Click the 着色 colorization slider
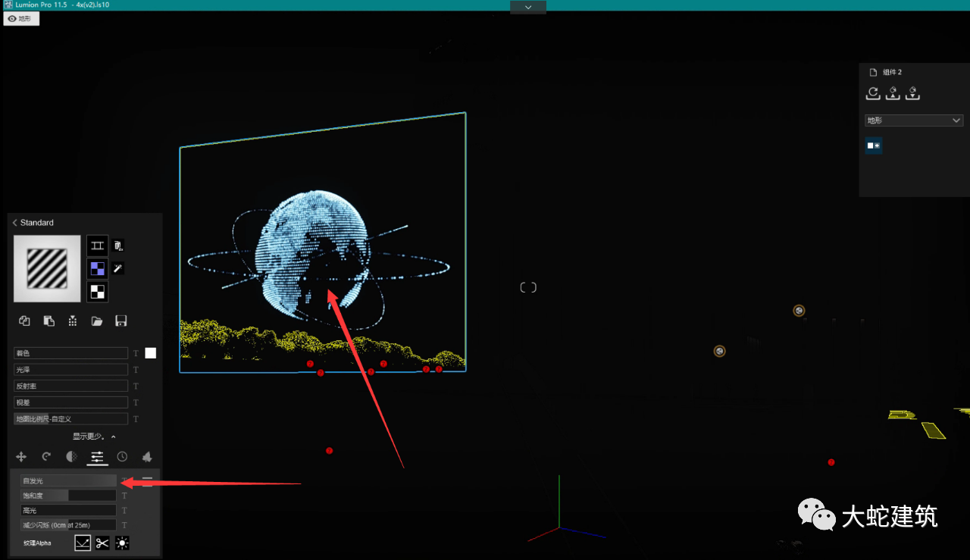Viewport: 970px width, 560px height. point(71,353)
